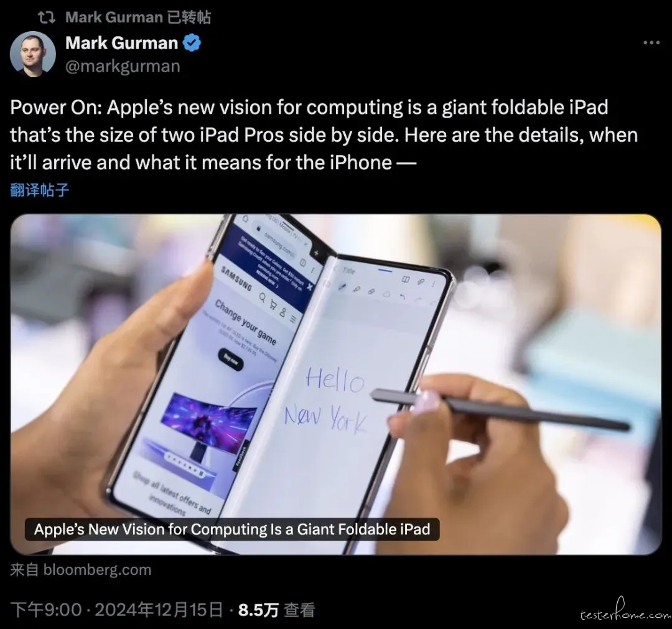Viewport: 672px width, 629px height.
Task: Open the 8.5万 查看 view count
Action: (x=277, y=610)
